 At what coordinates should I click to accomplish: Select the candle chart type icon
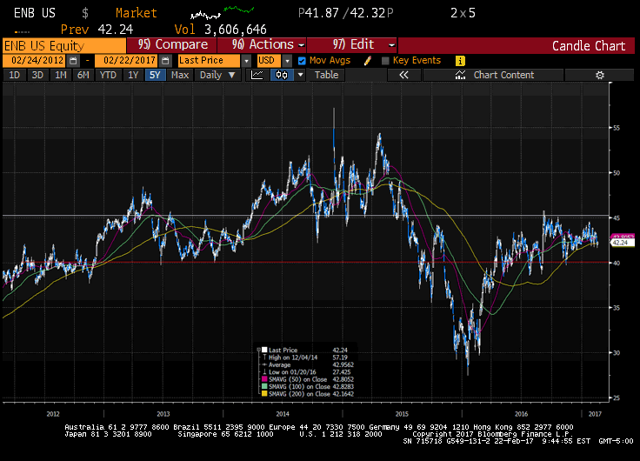(282, 75)
